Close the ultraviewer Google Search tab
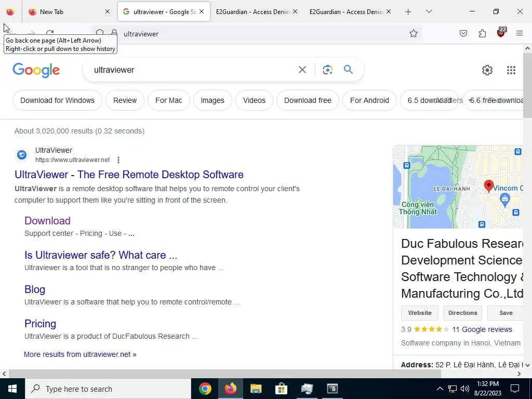The height and width of the screenshot is (399, 532). click(202, 11)
